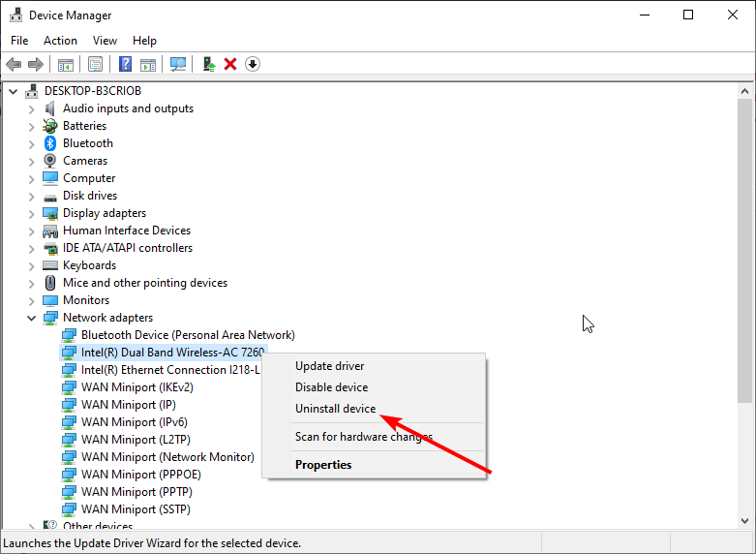The height and width of the screenshot is (554, 756).
Task: Expand the Batteries chevron
Action: point(32,127)
